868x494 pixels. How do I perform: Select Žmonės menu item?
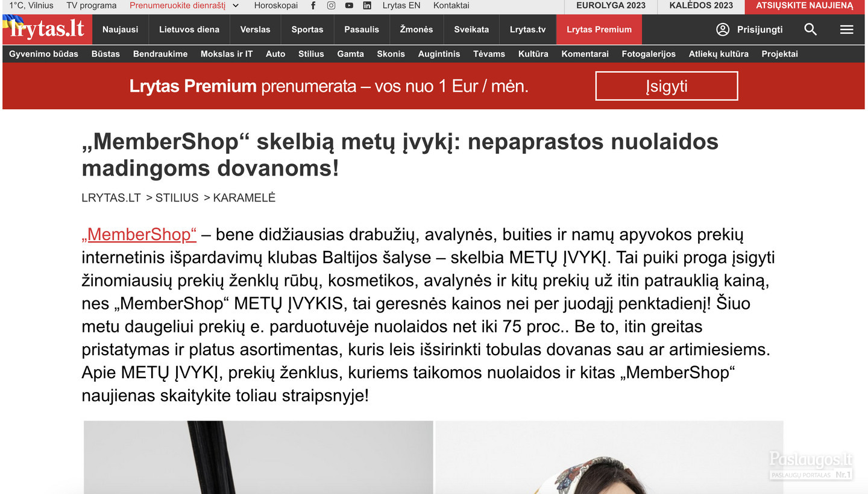coord(417,30)
